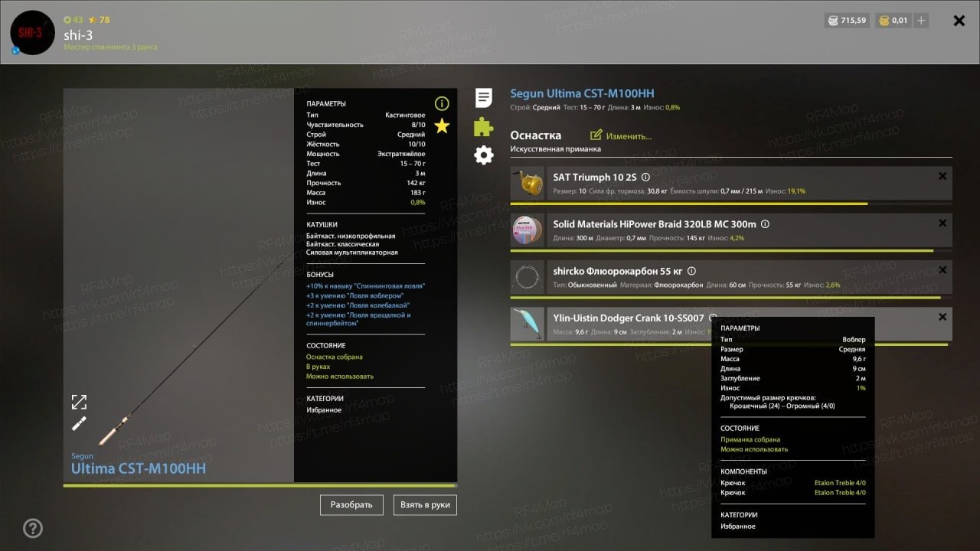
Task: Select the Dodger Crank lure thumbnail
Action: 528,324
